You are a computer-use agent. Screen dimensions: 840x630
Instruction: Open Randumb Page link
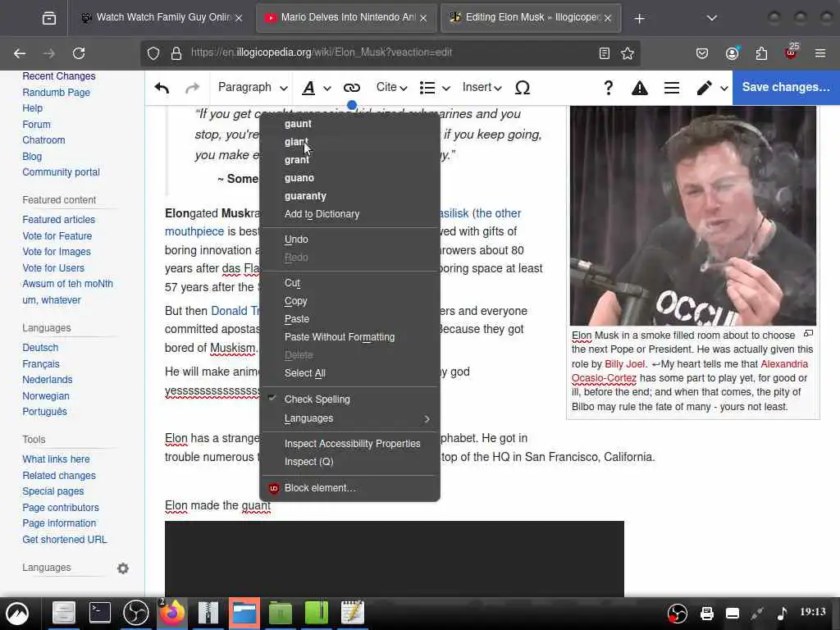(x=57, y=92)
